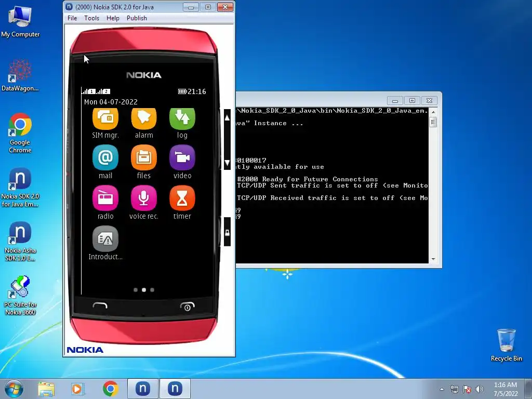Open Windows Media Player taskbar icon
The width and height of the screenshot is (532, 399).
click(x=77, y=389)
